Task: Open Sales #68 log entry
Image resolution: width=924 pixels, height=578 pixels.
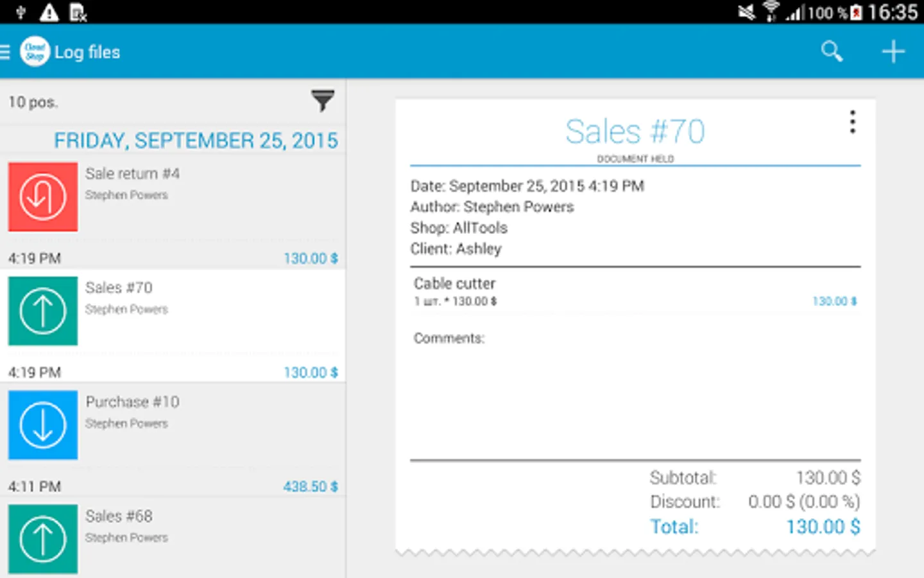Action: tap(119, 516)
